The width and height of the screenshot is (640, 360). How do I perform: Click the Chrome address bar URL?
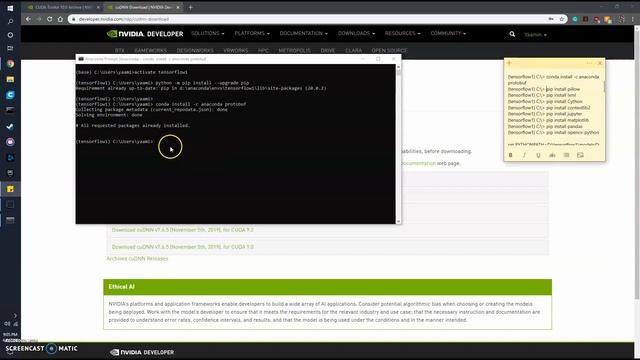[x=124, y=19]
